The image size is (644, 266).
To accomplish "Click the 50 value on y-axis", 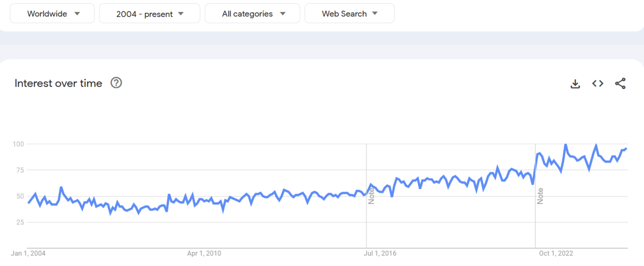I will coord(20,196).
